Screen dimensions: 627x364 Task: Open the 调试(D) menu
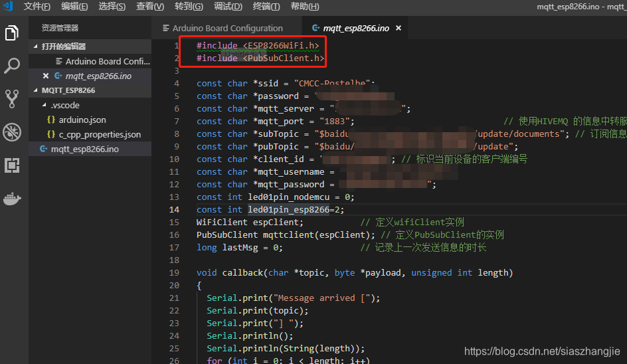pyautogui.click(x=228, y=7)
